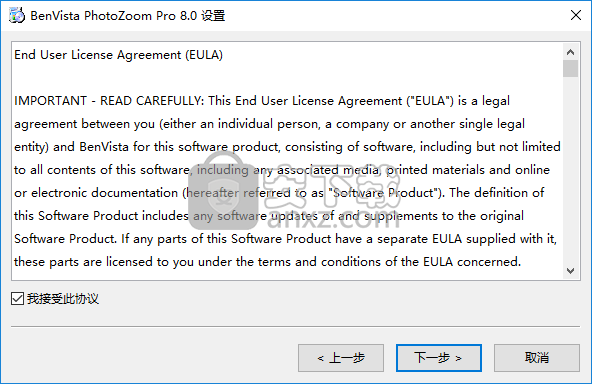Click the line starting 'Software Product. If any parts'
Image resolution: width=592 pixels, height=384 pixels.
coord(285,239)
